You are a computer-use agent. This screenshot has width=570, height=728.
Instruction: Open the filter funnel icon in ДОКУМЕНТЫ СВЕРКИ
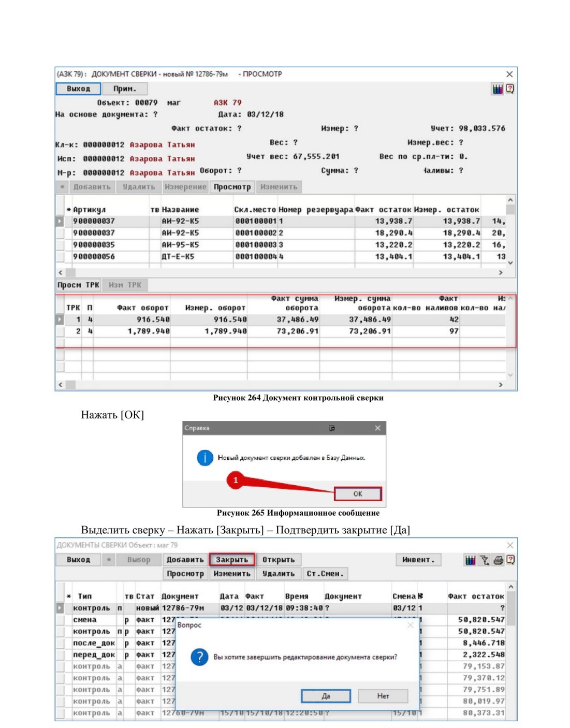click(x=484, y=560)
